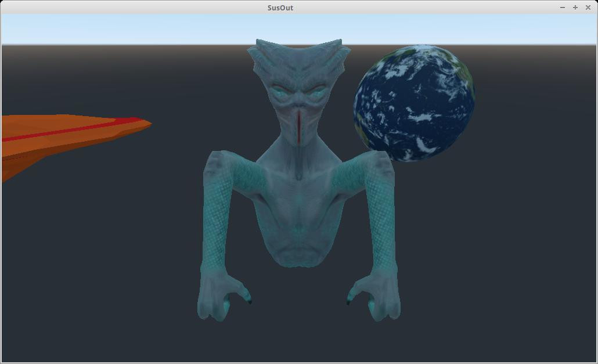Select the Earth globe model
The image size is (598, 364).
tap(414, 103)
